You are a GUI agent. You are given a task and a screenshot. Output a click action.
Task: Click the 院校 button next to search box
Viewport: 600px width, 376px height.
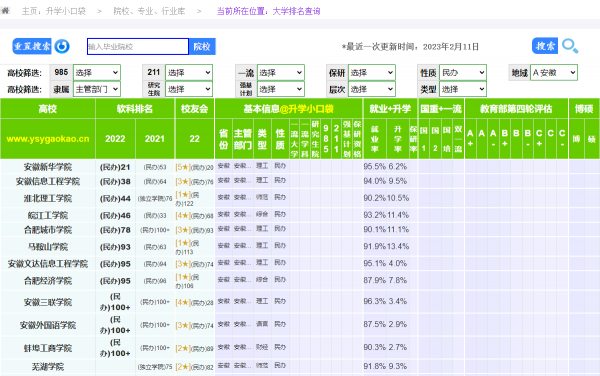[202, 47]
